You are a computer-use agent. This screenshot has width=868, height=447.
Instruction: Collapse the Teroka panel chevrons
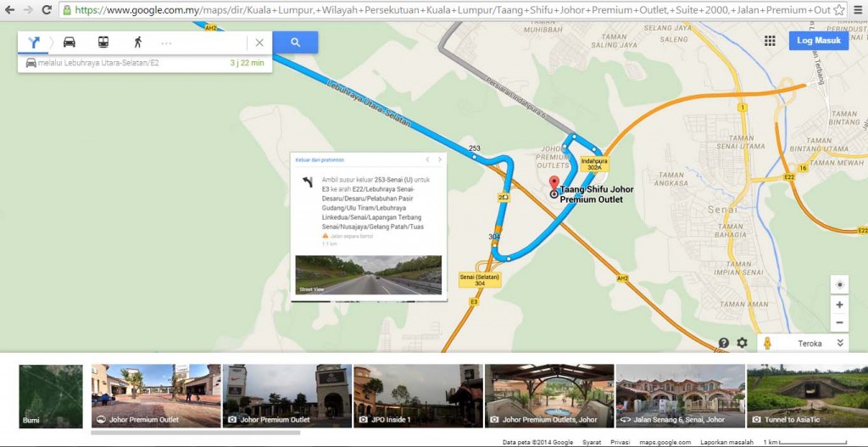pyautogui.click(x=840, y=343)
